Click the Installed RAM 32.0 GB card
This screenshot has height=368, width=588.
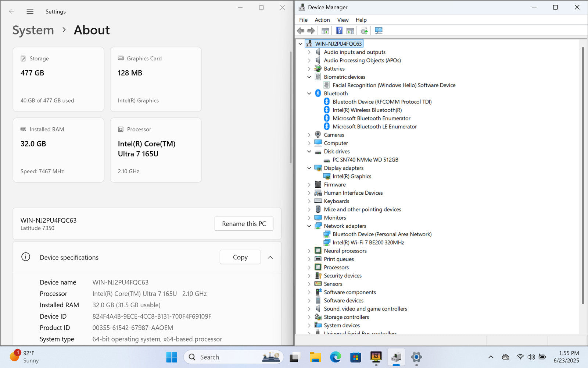(58, 150)
